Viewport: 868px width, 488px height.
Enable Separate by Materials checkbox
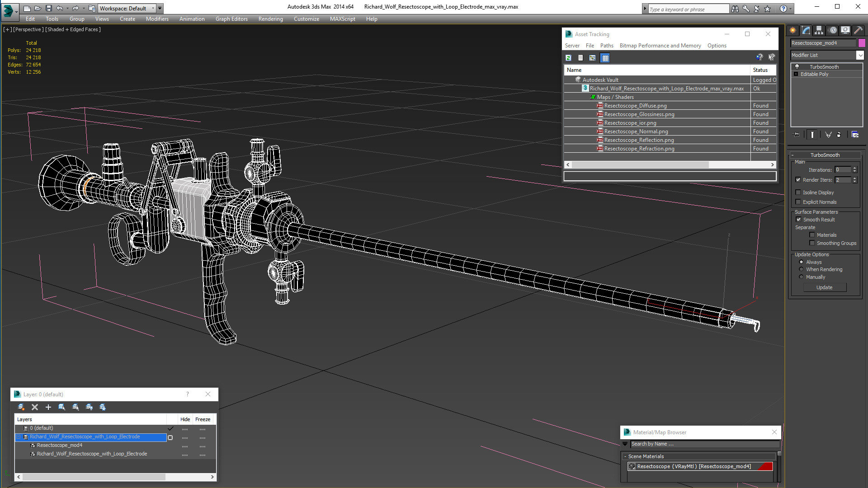tap(812, 235)
